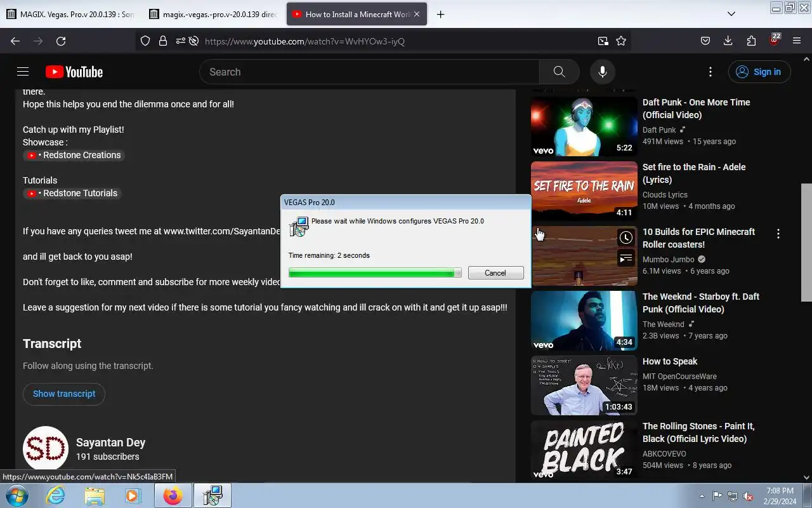Image resolution: width=812 pixels, height=508 pixels.
Task: Open Rolling Stones Paint It, Black thumbnail
Action: pos(584,450)
